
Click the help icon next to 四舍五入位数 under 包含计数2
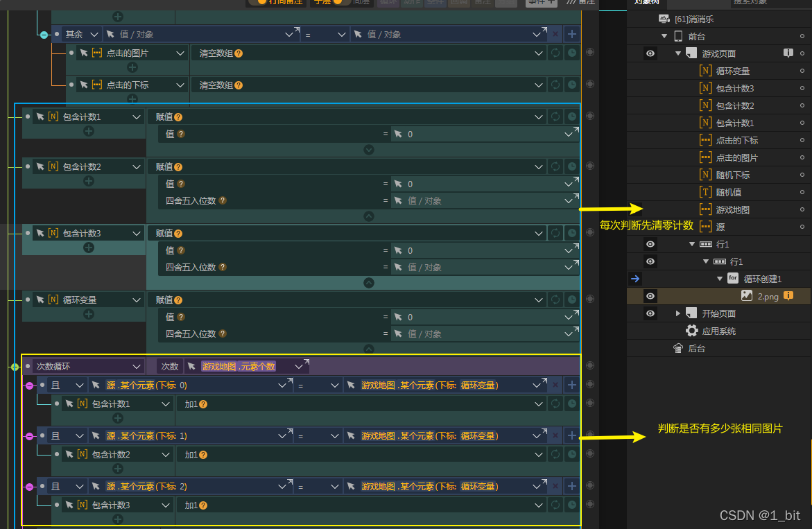pos(222,200)
